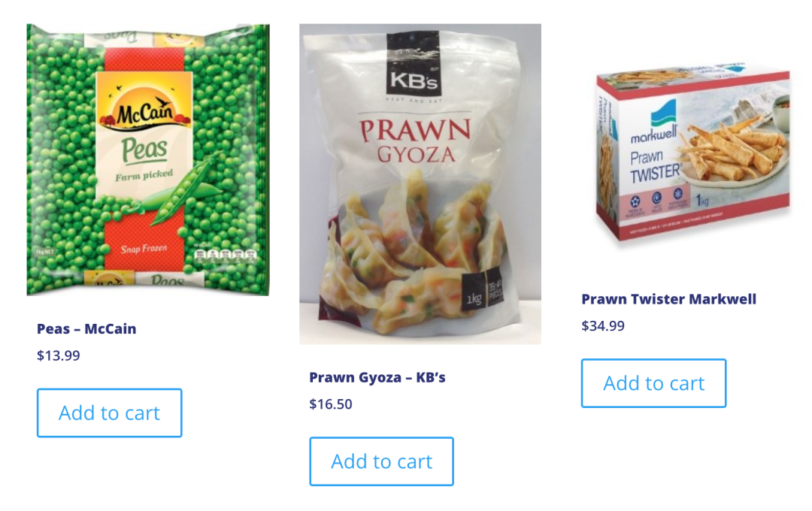Click the Markwell prawn twister box image
Viewport: 812px width, 511px height.
(x=692, y=154)
